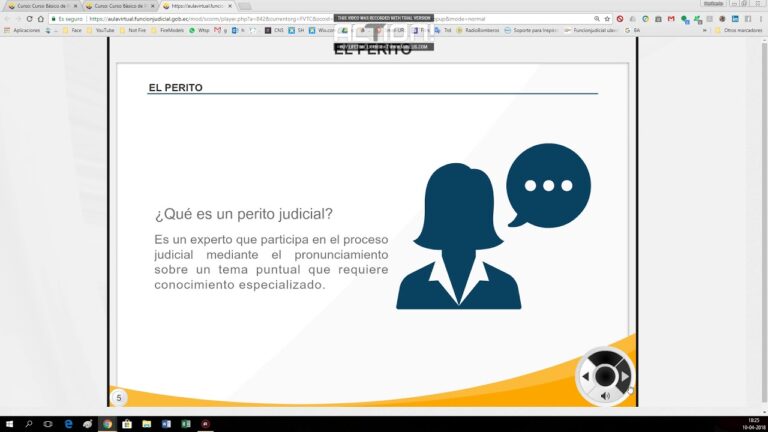Viewport: 768px width, 432px height.
Task: Open the Whsp WhatsApp bookmark
Action: coord(199,30)
